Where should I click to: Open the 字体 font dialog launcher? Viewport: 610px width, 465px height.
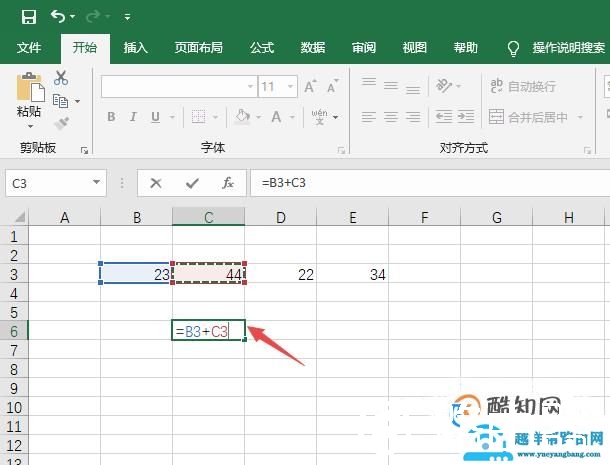click(341, 150)
